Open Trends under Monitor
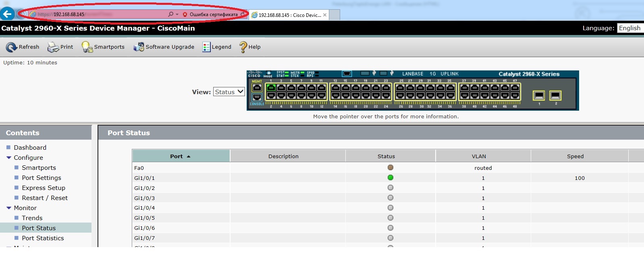The height and width of the screenshot is (262, 644). pyautogui.click(x=32, y=218)
